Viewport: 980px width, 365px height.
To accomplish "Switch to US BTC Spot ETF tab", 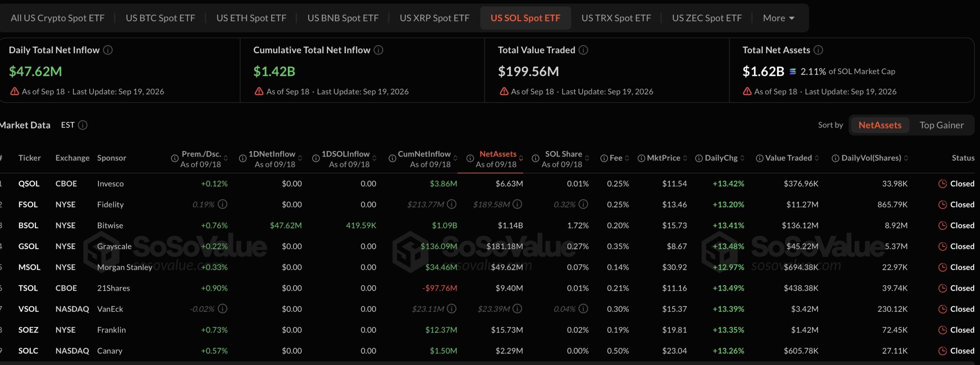I will coord(160,18).
